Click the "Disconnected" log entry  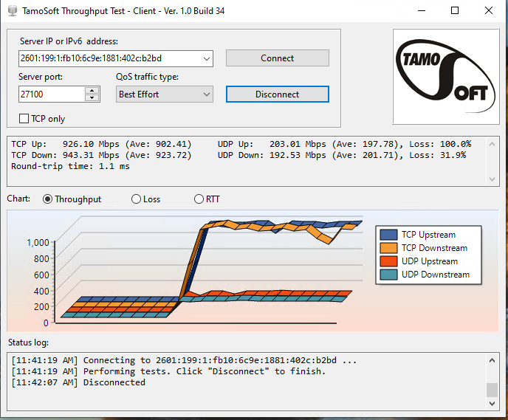coord(78,382)
